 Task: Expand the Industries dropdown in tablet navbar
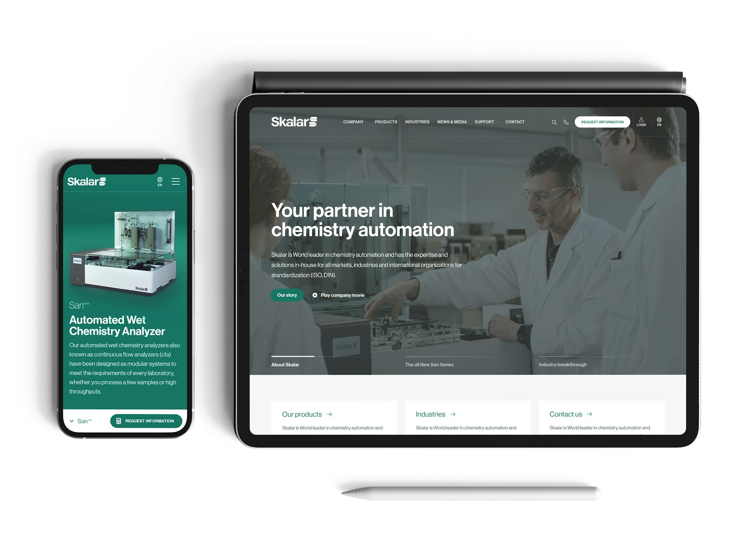pyautogui.click(x=417, y=122)
